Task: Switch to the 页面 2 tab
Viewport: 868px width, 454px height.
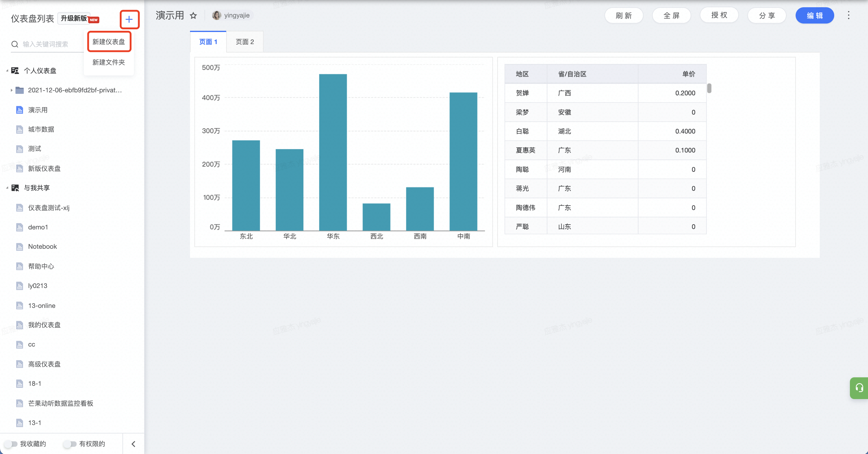Action: (x=245, y=42)
